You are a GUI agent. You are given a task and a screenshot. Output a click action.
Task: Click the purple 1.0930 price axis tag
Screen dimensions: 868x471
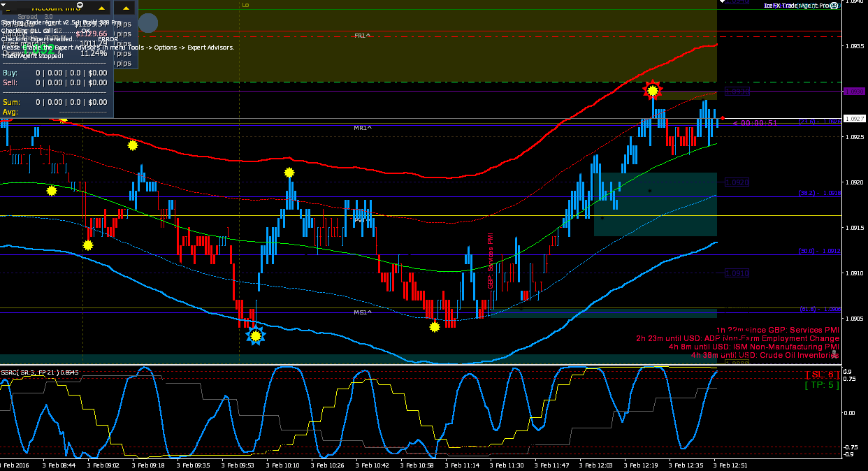854,92
